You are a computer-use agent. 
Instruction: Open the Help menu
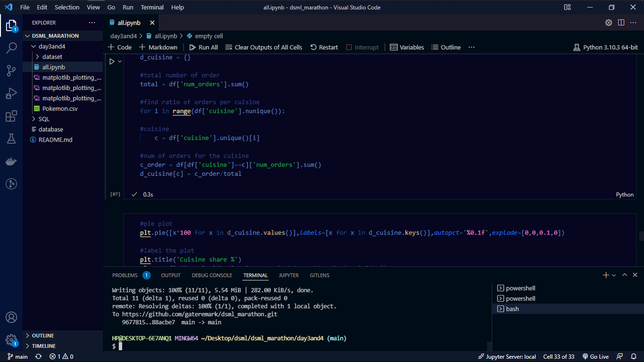[177, 8]
